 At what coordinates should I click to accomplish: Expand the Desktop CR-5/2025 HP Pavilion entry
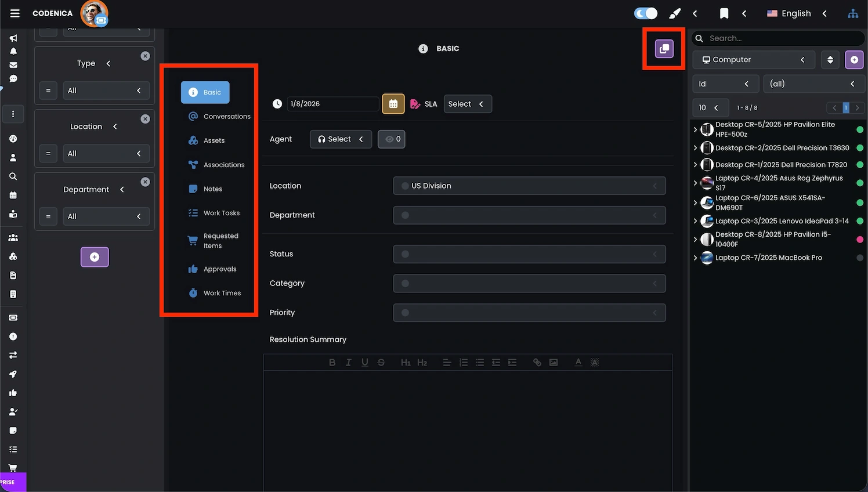point(695,129)
